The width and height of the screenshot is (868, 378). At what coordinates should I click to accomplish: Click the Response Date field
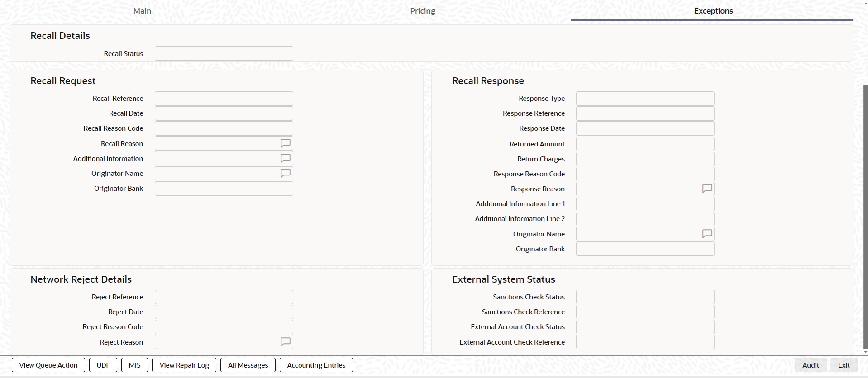pyautogui.click(x=645, y=128)
